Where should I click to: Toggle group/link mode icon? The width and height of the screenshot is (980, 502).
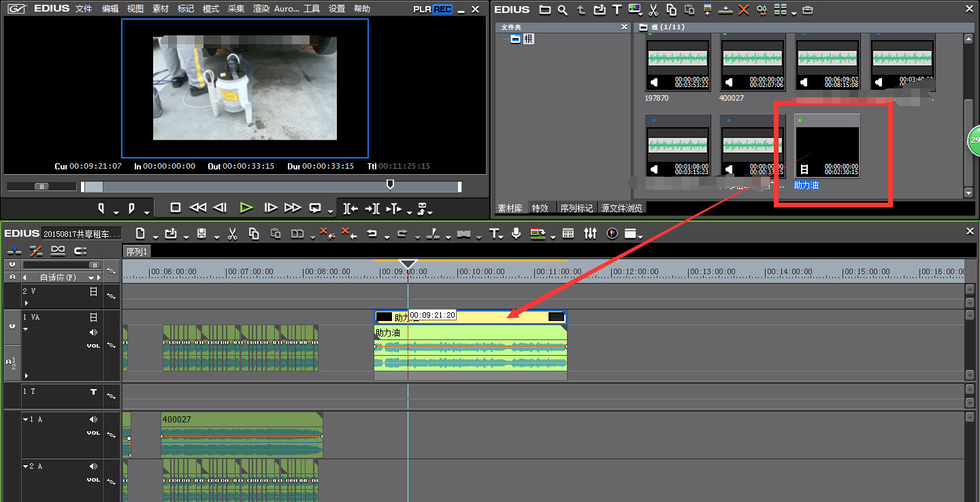(59, 251)
